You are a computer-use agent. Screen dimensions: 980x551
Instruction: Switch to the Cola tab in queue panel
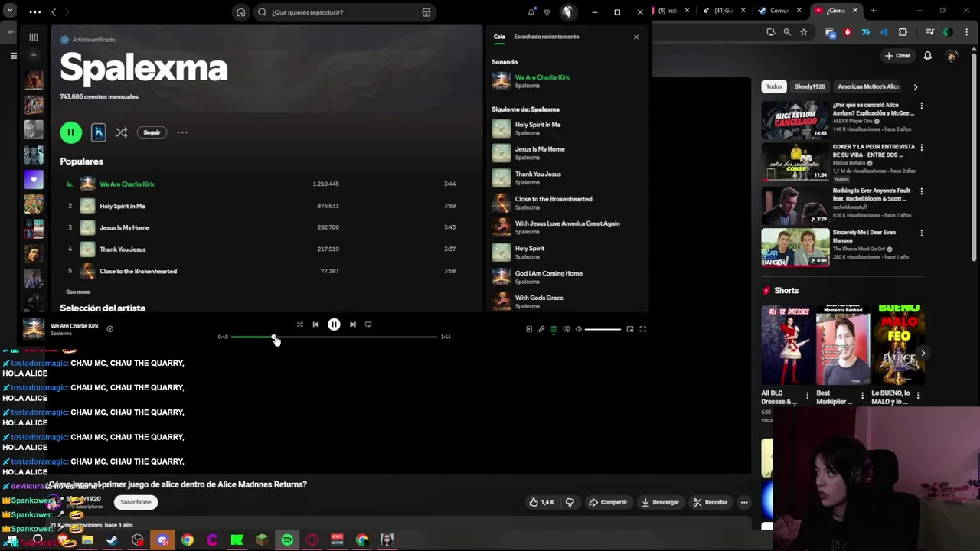tap(499, 37)
